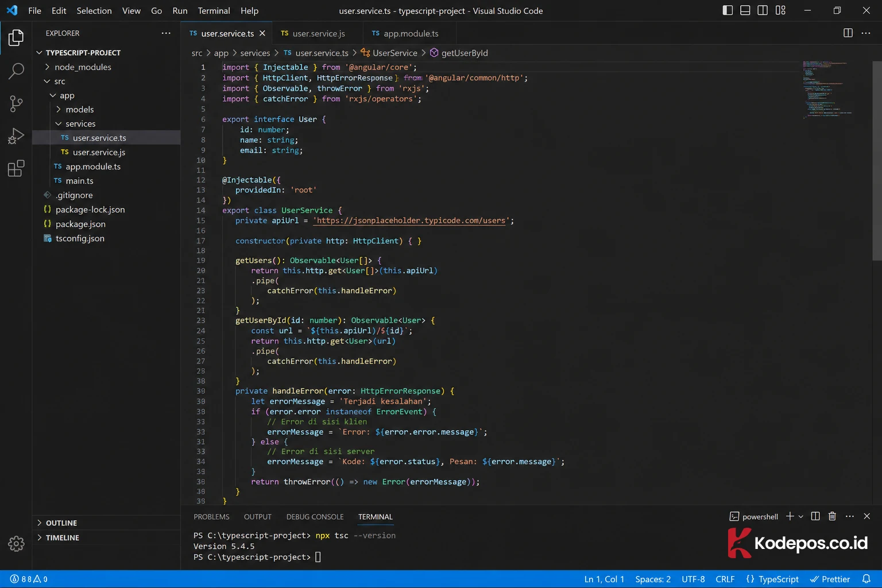Screen dimensions: 882x588
Task: Click UserService breadcrumb segment
Action: tap(389, 53)
